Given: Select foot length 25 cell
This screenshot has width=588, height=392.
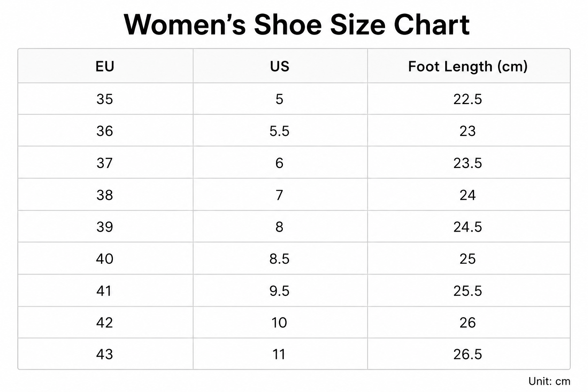Looking at the screenshot, I should tap(469, 259).
